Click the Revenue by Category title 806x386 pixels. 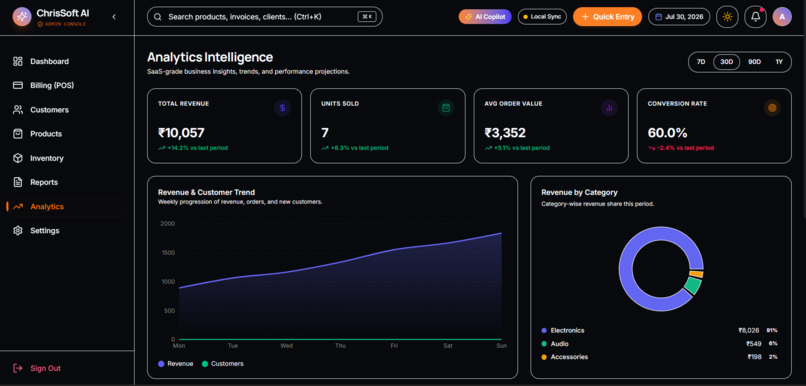(579, 192)
